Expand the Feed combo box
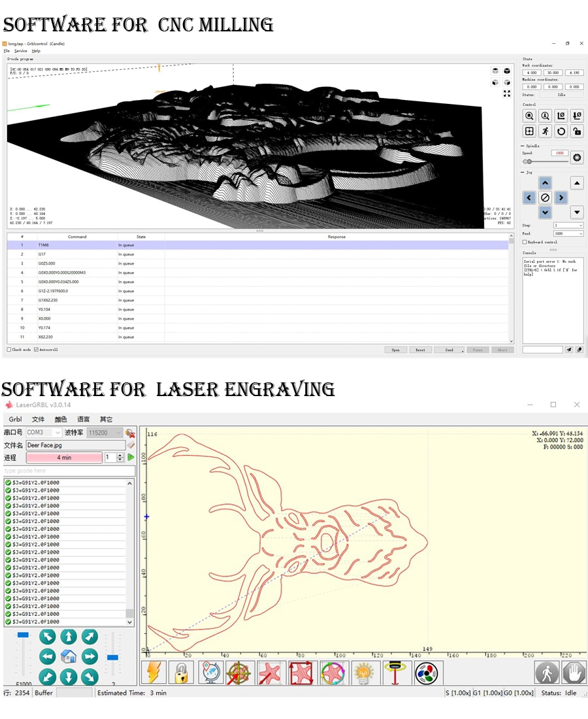588x719 pixels. (x=568, y=234)
